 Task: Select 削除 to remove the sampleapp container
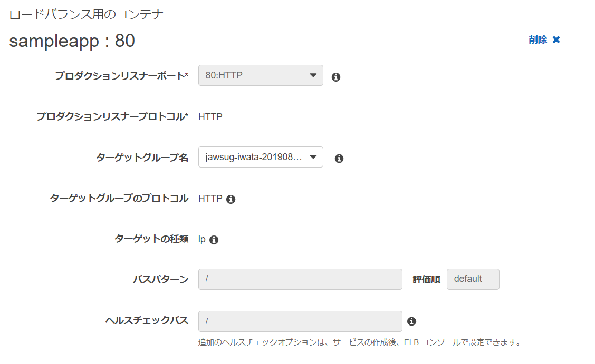coord(538,40)
